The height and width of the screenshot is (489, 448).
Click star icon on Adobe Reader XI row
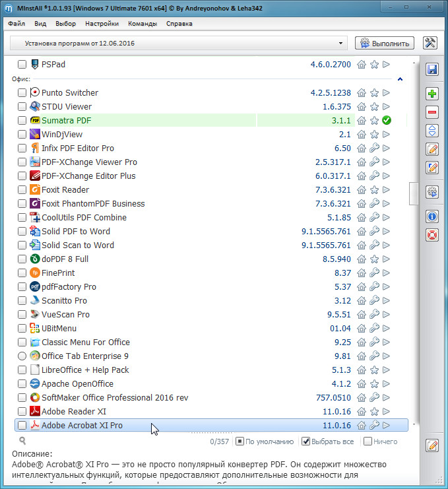pyautogui.click(x=374, y=411)
